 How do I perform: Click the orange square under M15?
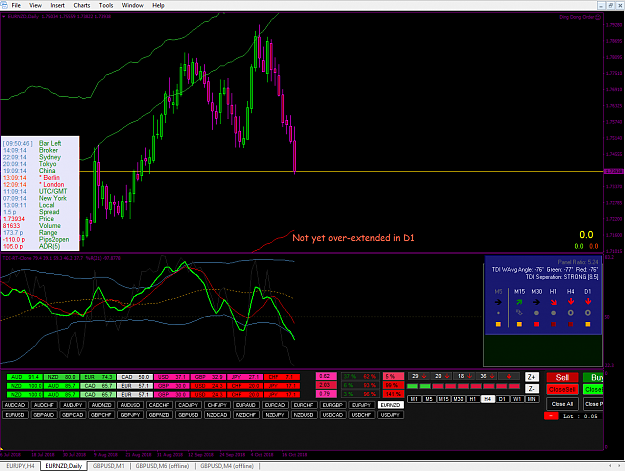click(x=519, y=325)
